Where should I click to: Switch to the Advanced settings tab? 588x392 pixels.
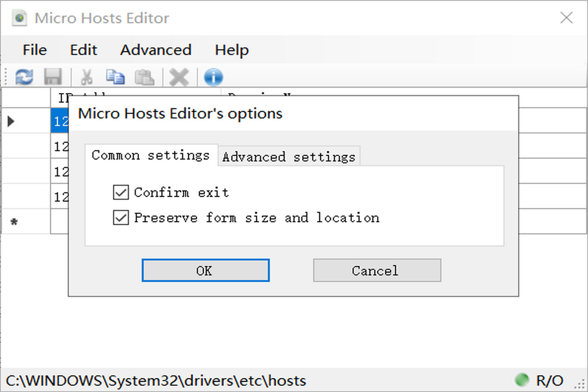point(289,156)
